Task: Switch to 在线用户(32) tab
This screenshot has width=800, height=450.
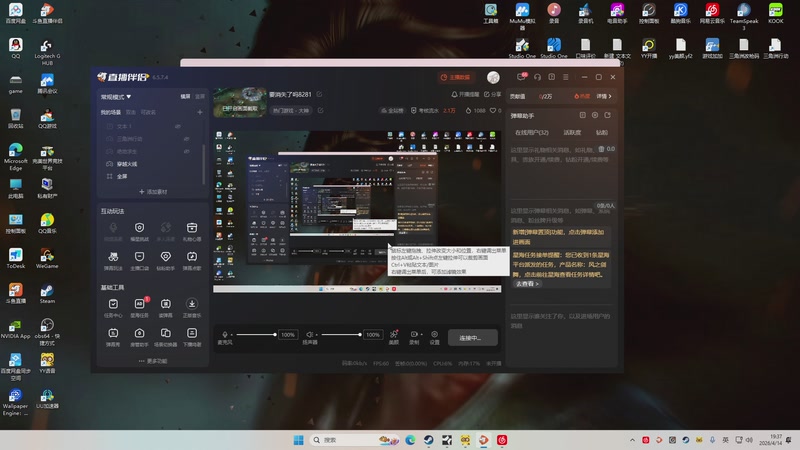Action: click(532, 132)
